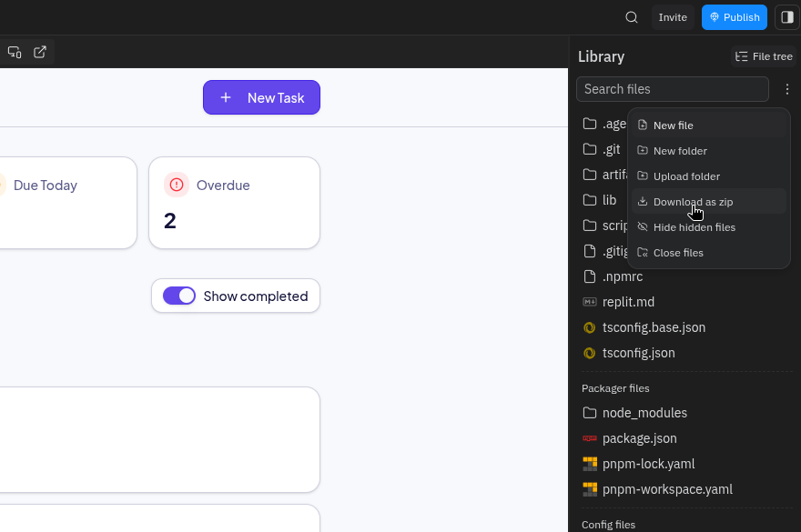The image size is (801, 532).
Task: Open preview in new tab icon
Action: tap(40, 52)
